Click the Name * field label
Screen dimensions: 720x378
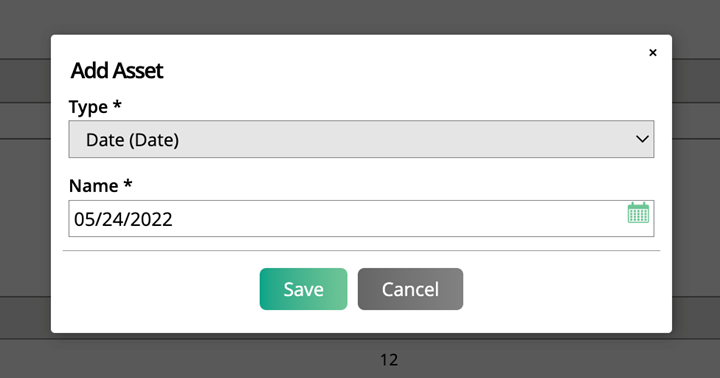(x=101, y=186)
